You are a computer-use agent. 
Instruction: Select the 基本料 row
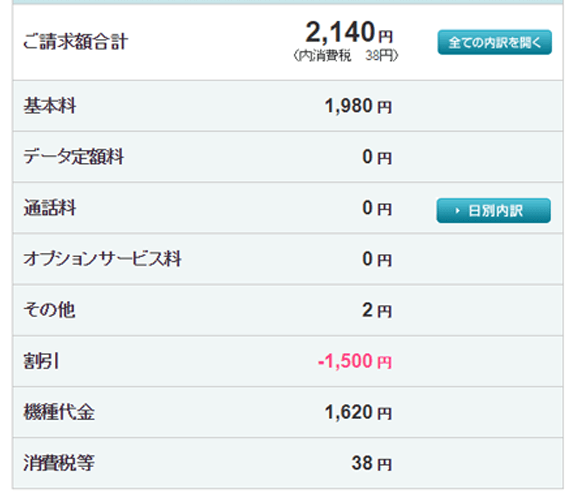click(x=288, y=106)
